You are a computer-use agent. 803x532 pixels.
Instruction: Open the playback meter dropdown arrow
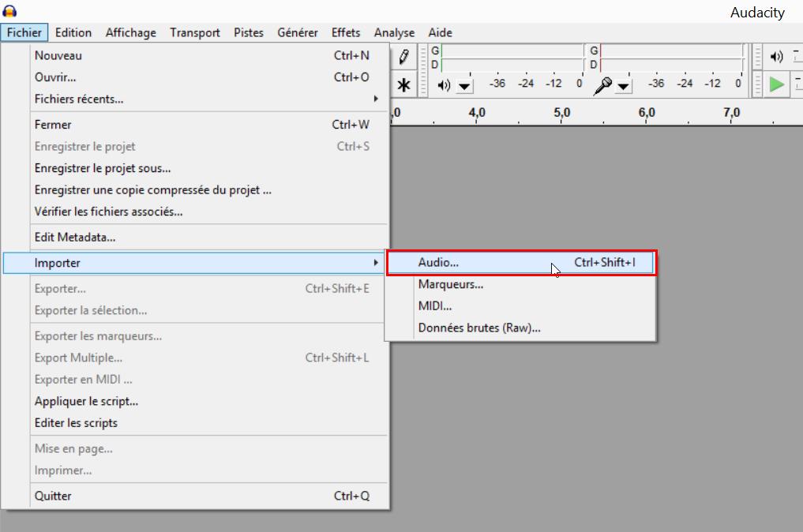point(464,86)
